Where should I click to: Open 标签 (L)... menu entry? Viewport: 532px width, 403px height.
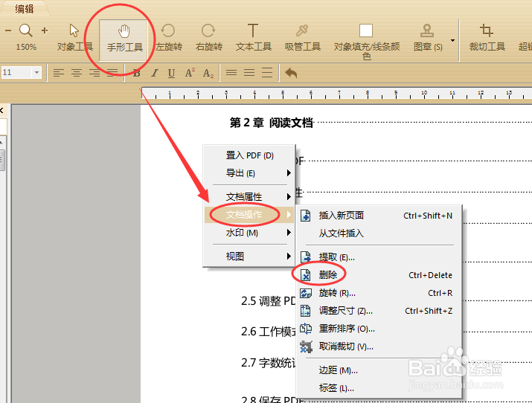coord(379,388)
